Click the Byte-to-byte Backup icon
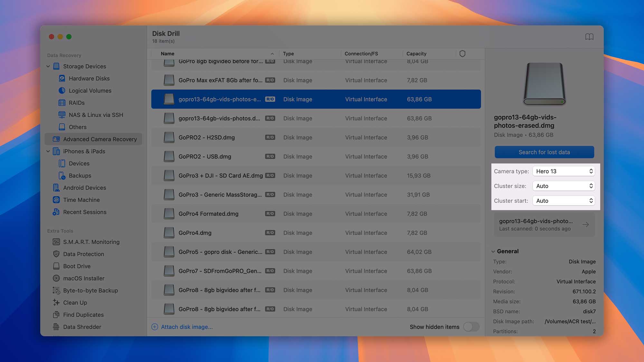 pyautogui.click(x=56, y=290)
